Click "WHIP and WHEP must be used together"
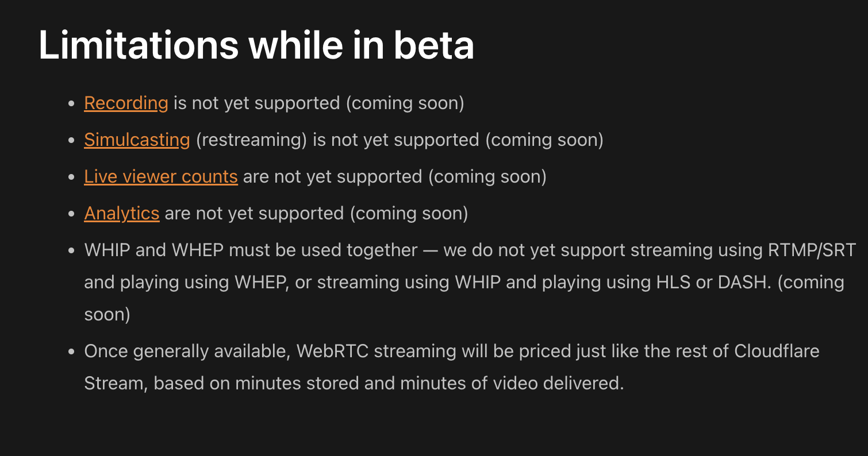 pyautogui.click(x=251, y=250)
